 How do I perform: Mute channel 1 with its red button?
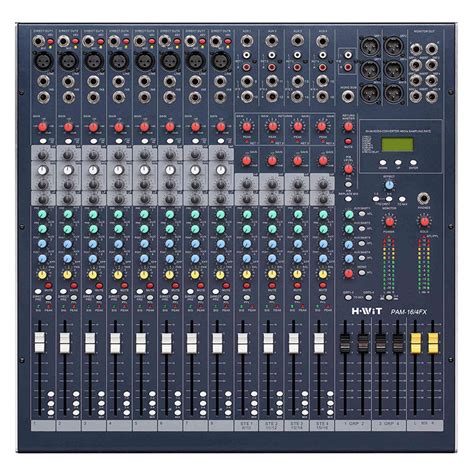pos(49,285)
